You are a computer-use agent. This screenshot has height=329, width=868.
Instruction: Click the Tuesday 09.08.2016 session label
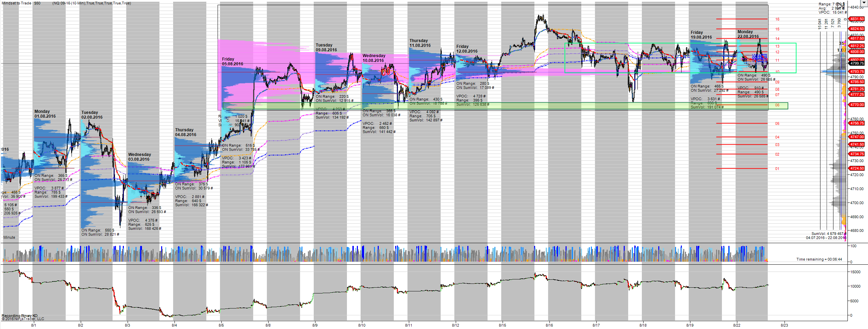pyautogui.click(x=326, y=48)
